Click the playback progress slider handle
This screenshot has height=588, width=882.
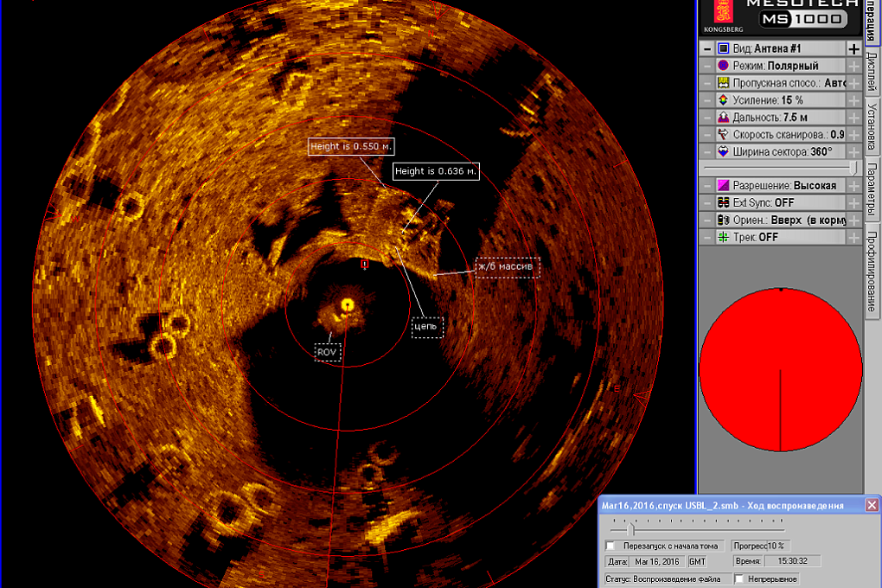pyautogui.click(x=630, y=529)
